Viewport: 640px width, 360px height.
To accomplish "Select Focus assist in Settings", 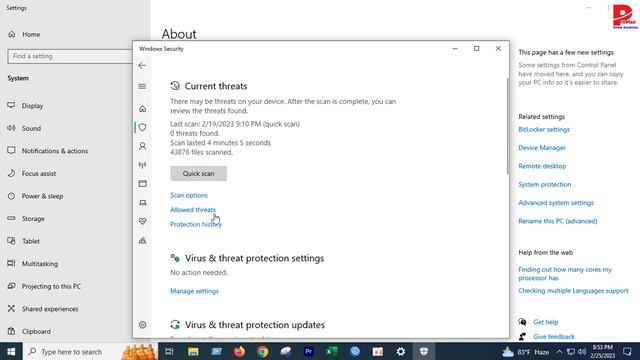I will (x=31, y=173).
